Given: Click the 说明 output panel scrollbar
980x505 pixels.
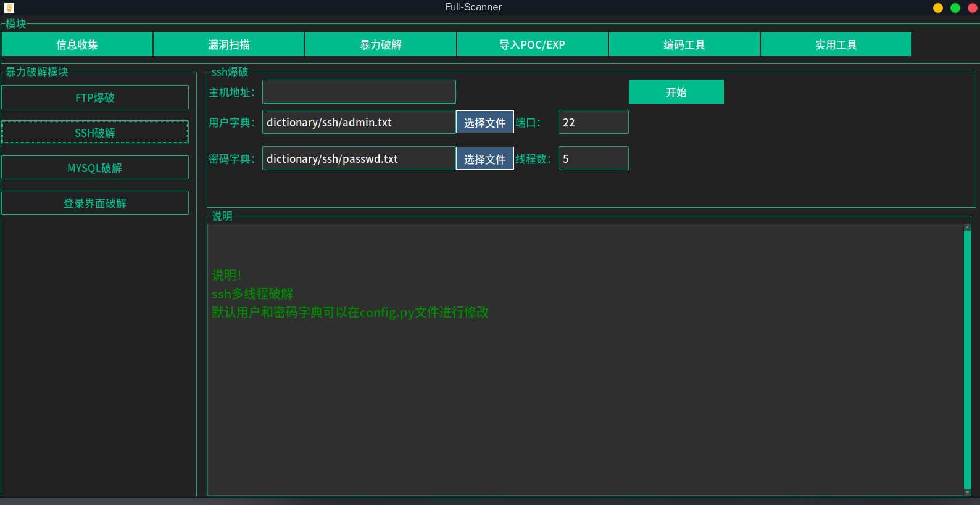Looking at the screenshot, I should [x=967, y=358].
